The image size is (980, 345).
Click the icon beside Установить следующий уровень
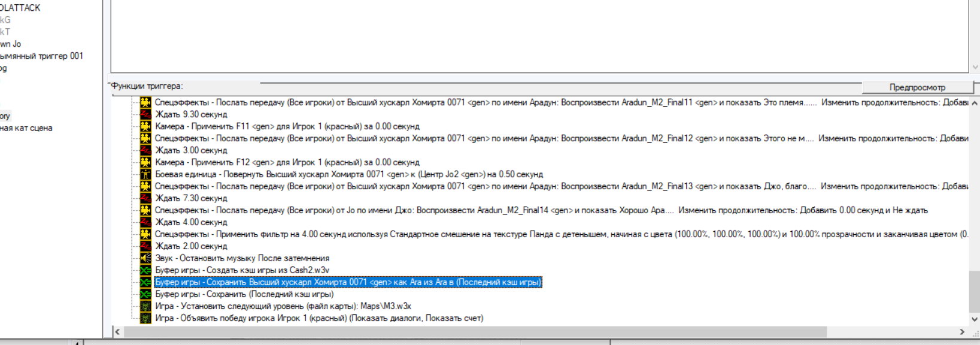pos(145,306)
